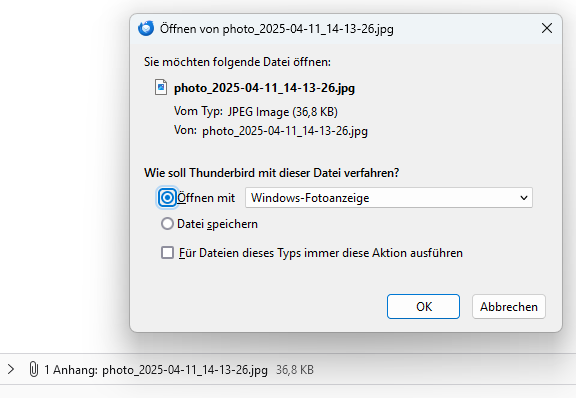
Task: Click the JPEG file icon beside the bold filename
Action: click(161, 87)
